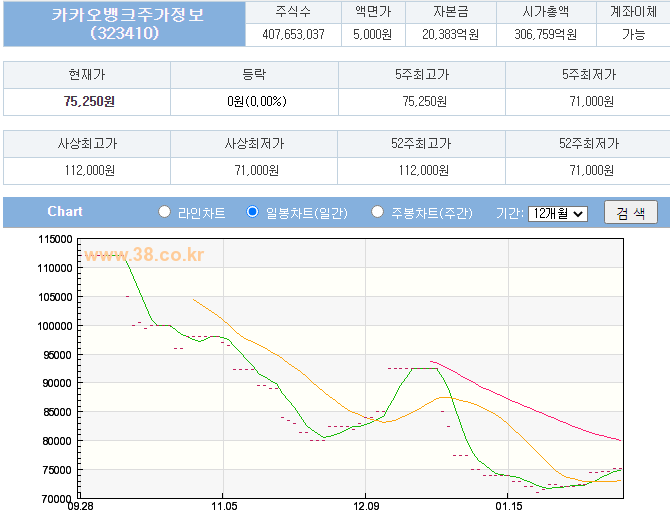
Task: Click the 액면가 value 5,000원
Action: (373, 34)
